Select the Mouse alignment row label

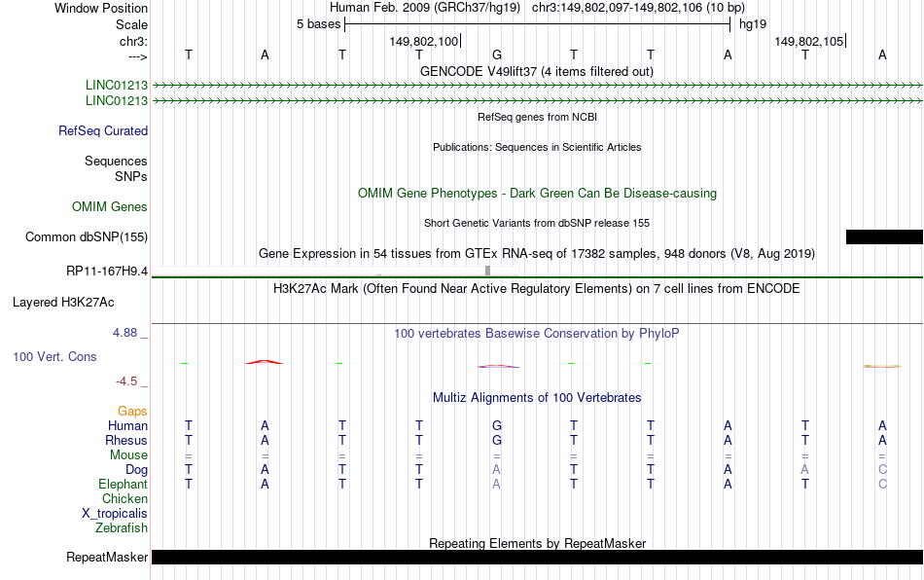(x=128, y=455)
